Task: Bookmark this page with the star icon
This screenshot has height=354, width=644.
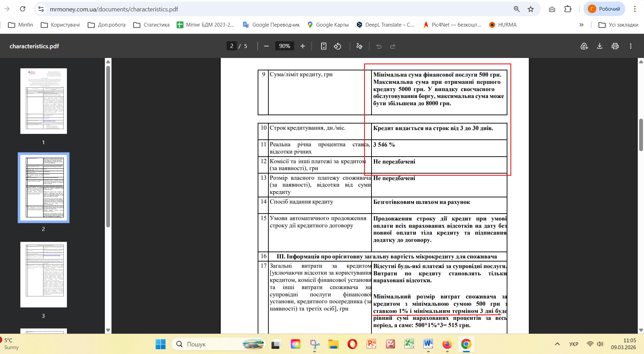Action: coord(531,9)
